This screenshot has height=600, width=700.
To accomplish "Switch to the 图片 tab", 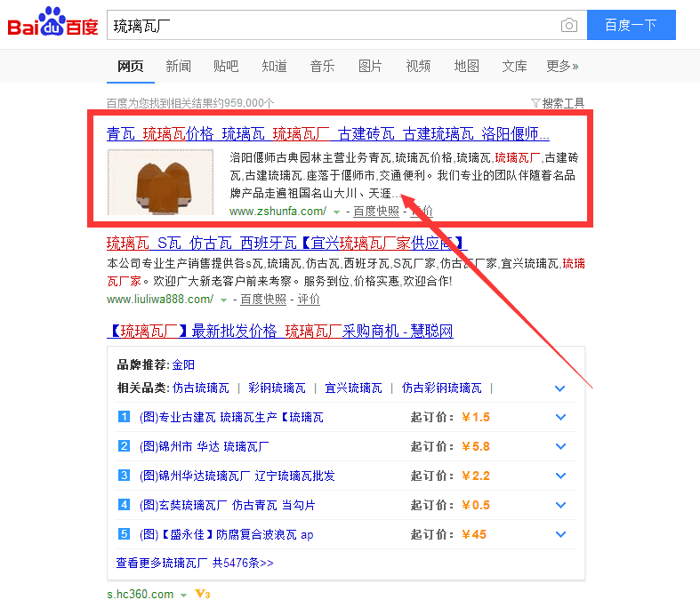I will [x=370, y=66].
